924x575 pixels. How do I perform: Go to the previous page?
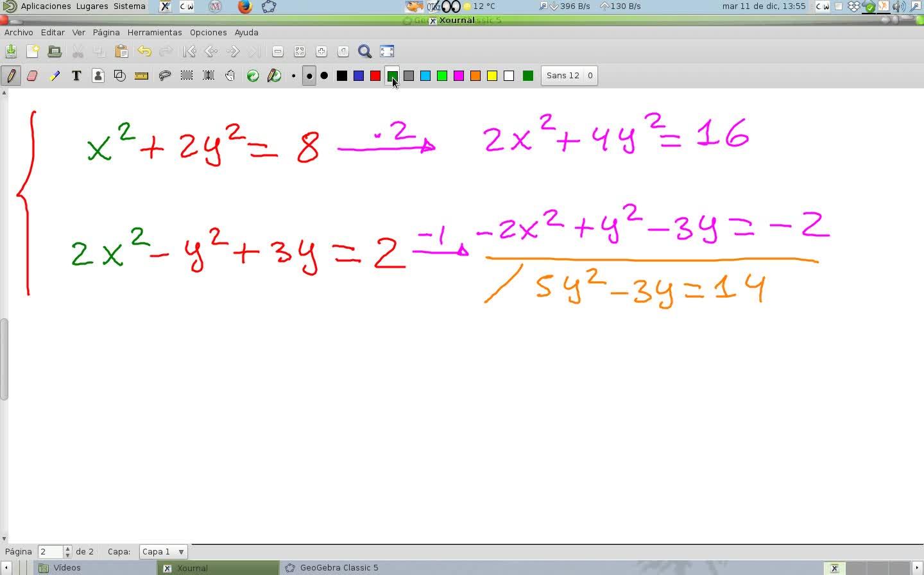tap(211, 51)
